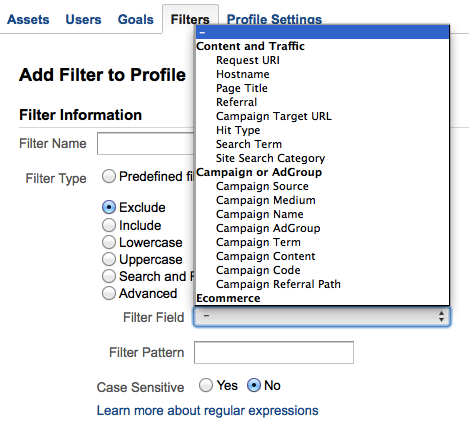This screenshot has width=469, height=425.
Task: Open the Assets tab
Action: point(28,19)
